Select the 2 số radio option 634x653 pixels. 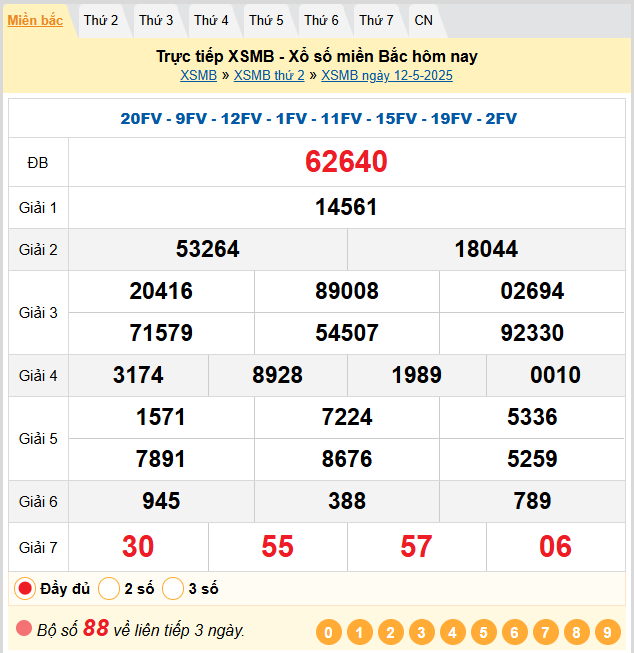click(109, 588)
